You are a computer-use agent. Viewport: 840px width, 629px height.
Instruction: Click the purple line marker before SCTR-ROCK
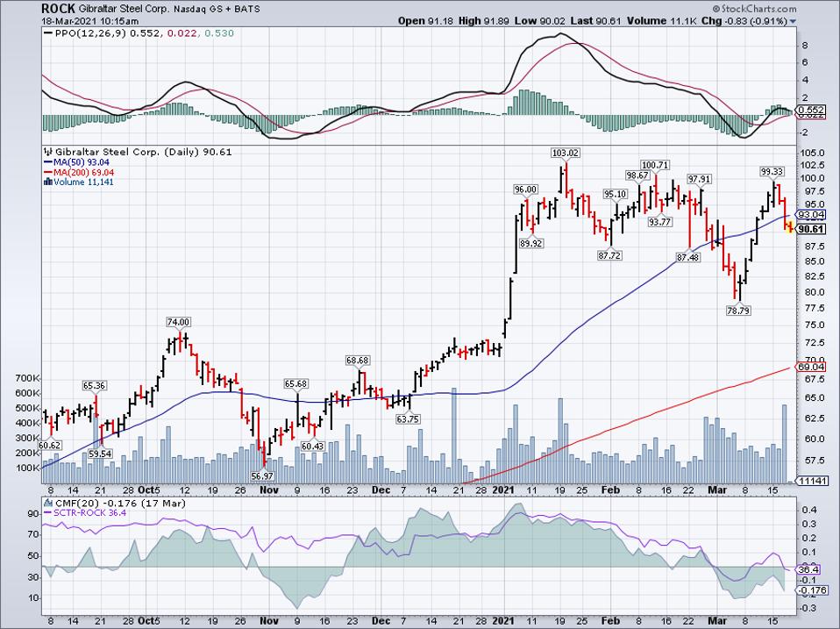tap(48, 512)
